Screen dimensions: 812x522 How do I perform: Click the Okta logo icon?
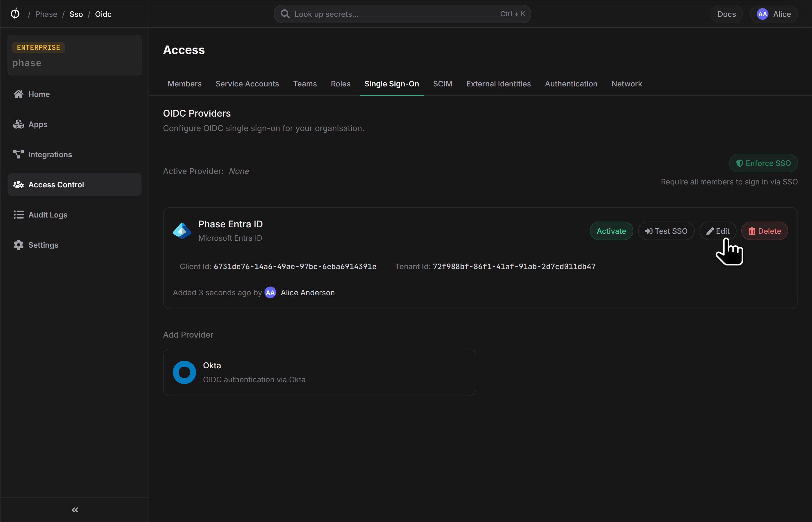[184, 372]
